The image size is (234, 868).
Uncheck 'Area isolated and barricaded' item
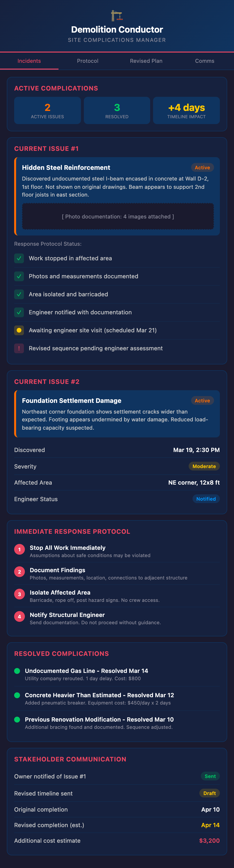(19, 295)
